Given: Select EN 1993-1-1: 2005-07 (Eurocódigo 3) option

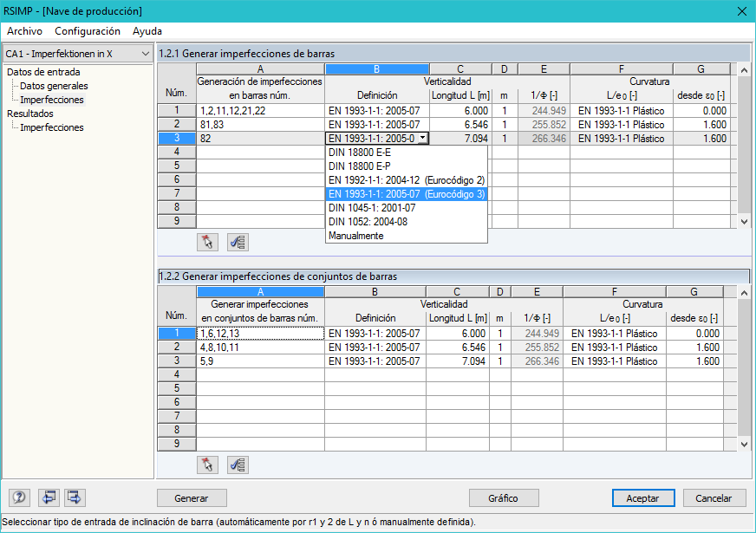Looking at the screenshot, I should 407,194.
